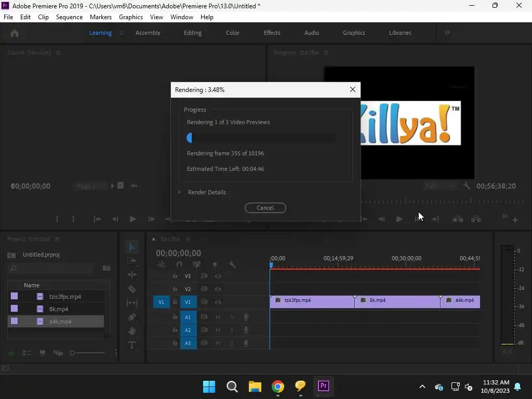Show more workspaces overflow chevron
The image size is (532, 399).
click(x=447, y=33)
